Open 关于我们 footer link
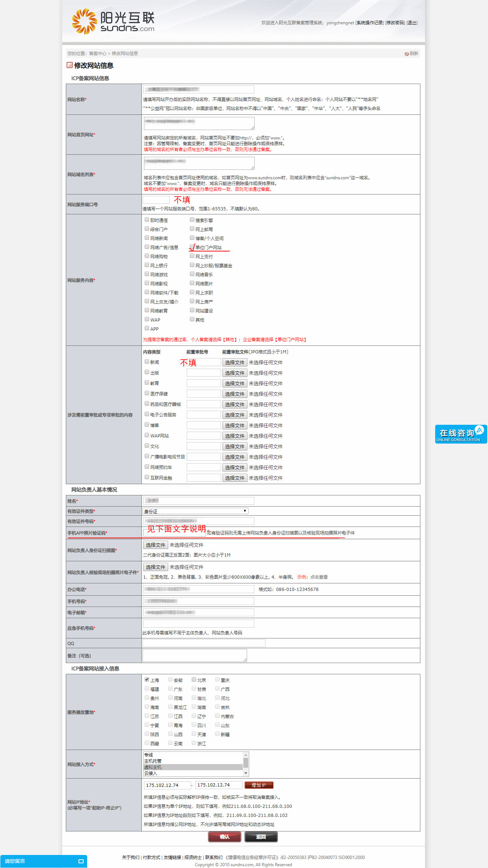This screenshot has height=868, width=488. click(x=131, y=857)
